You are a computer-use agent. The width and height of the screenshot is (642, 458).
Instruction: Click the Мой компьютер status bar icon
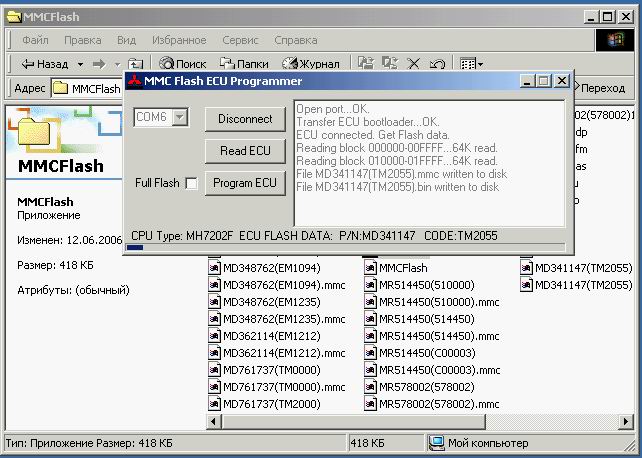coord(436,443)
